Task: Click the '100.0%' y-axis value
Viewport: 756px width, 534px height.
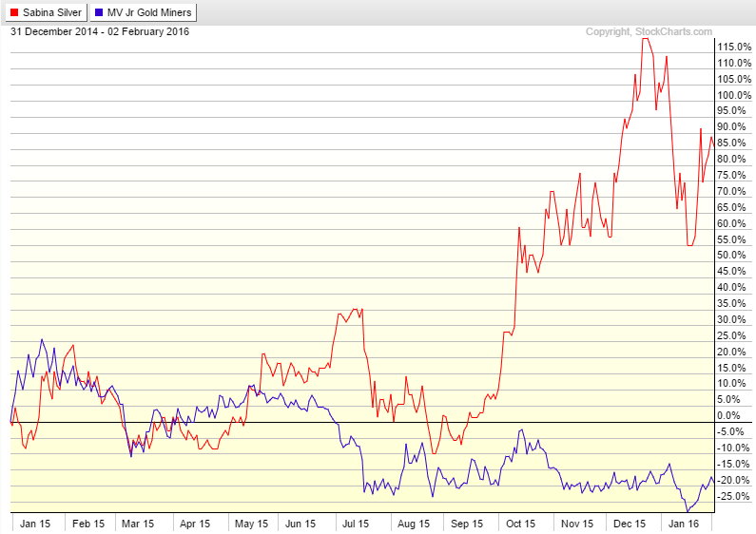Action: click(734, 95)
